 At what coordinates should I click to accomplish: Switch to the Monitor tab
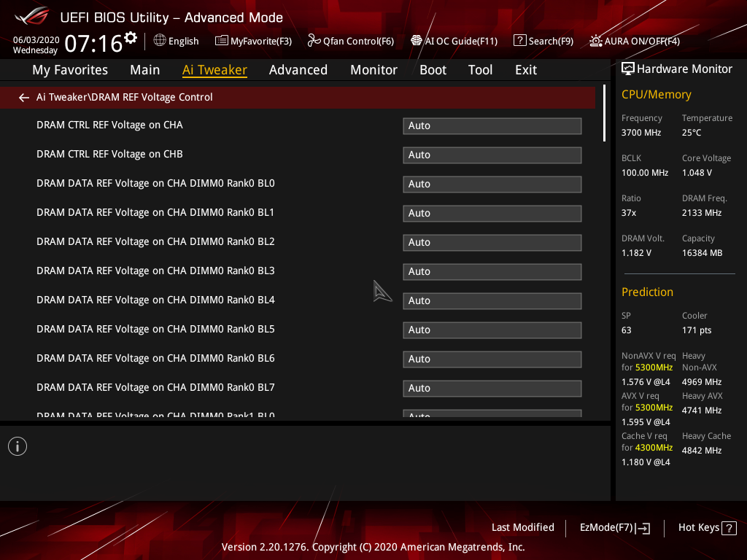click(x=373, y=69)
